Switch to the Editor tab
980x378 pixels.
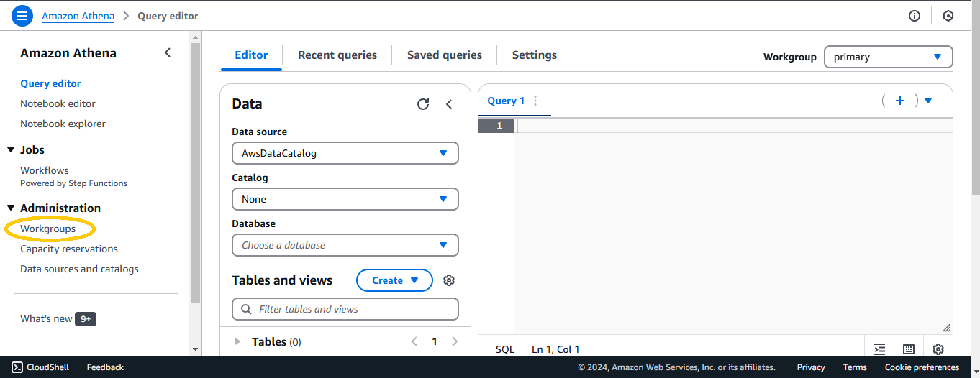pyautogui.click(x=251, y=55)
